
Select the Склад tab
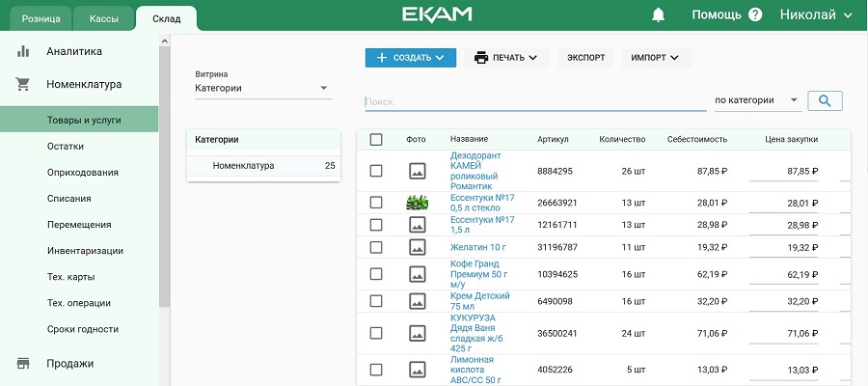tap(167, 19)
